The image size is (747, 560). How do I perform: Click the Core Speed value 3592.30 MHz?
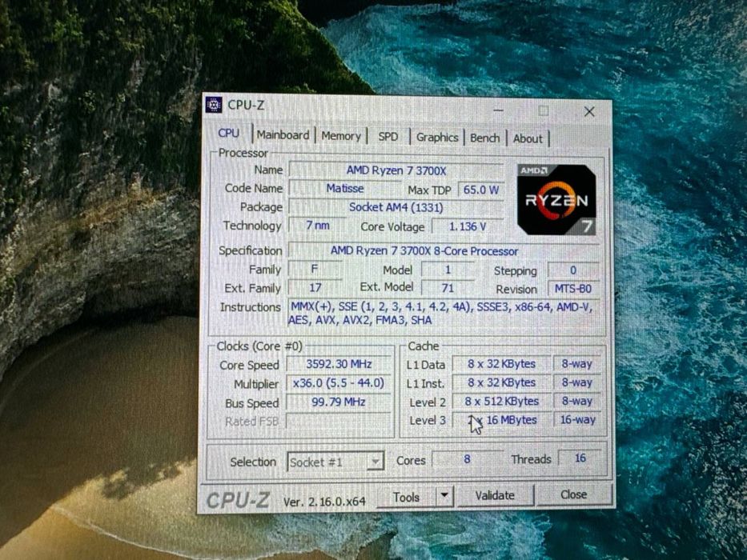339,364
